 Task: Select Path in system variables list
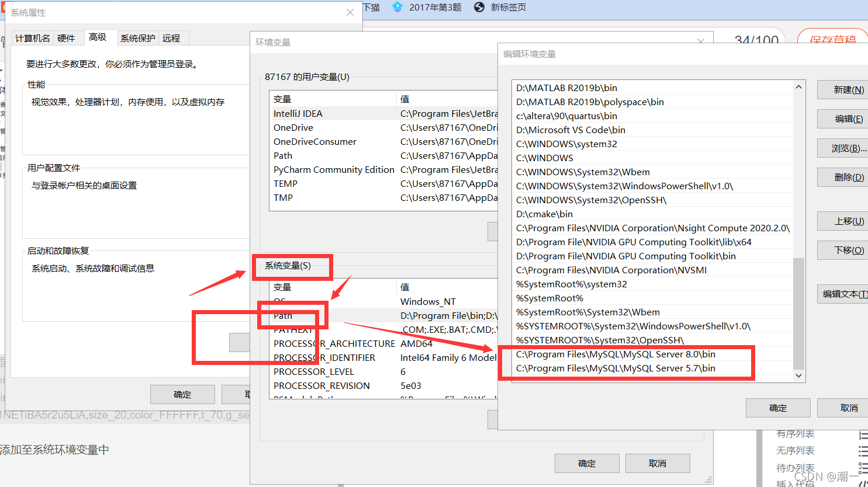pyautogui.click(x=383, y=316)
